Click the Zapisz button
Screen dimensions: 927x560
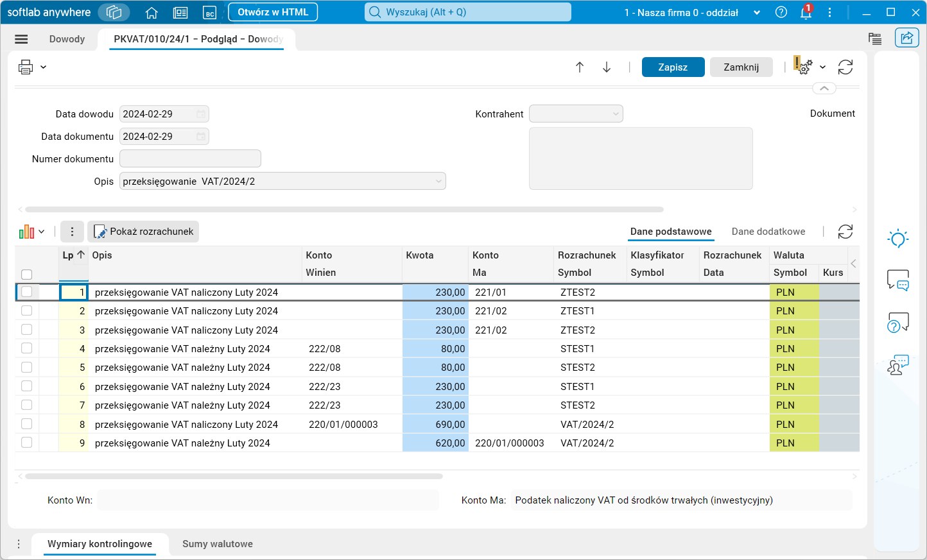[x=673, y=67]
